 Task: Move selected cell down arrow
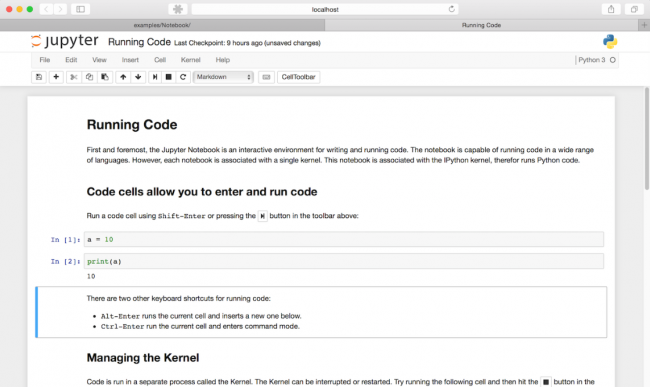(x=138, y=77)
